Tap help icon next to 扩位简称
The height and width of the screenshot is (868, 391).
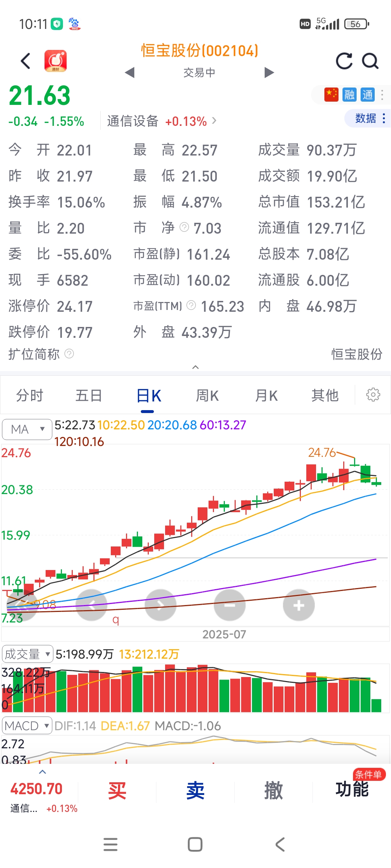(69, 353)
